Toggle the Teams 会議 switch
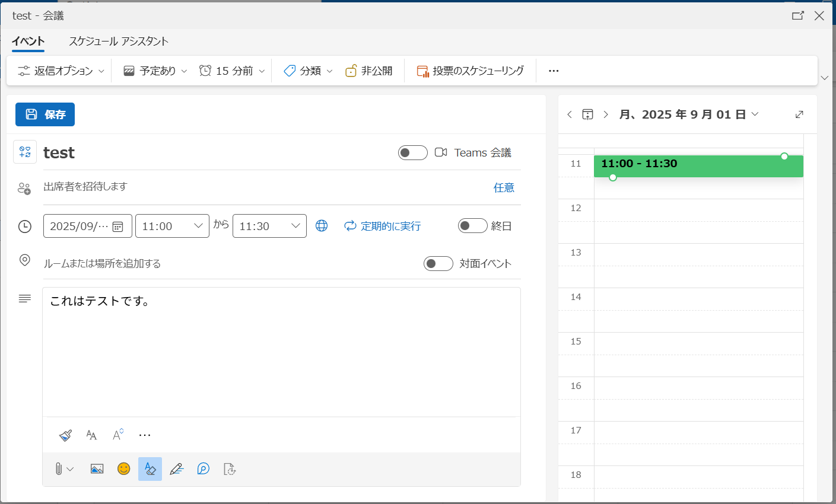Image resolution: width=836 pixels, height=504 pixels. (x=413, y=152)
